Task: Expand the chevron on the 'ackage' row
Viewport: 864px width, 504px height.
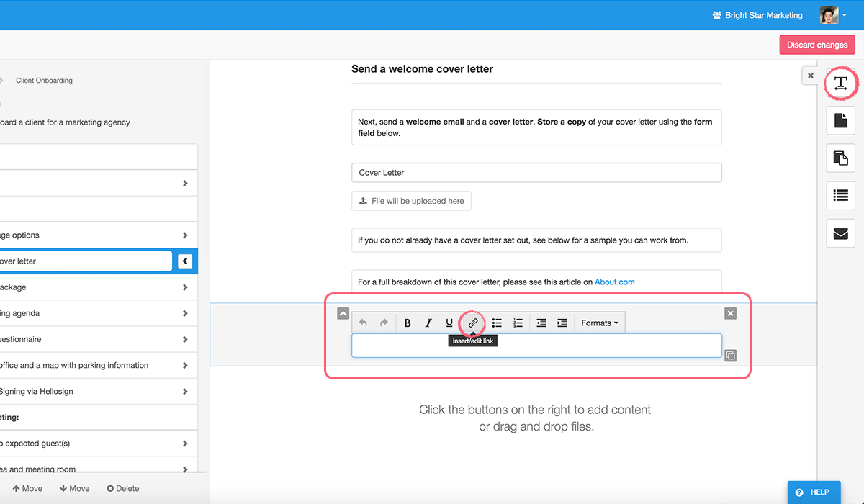Action: pos(185,287)
